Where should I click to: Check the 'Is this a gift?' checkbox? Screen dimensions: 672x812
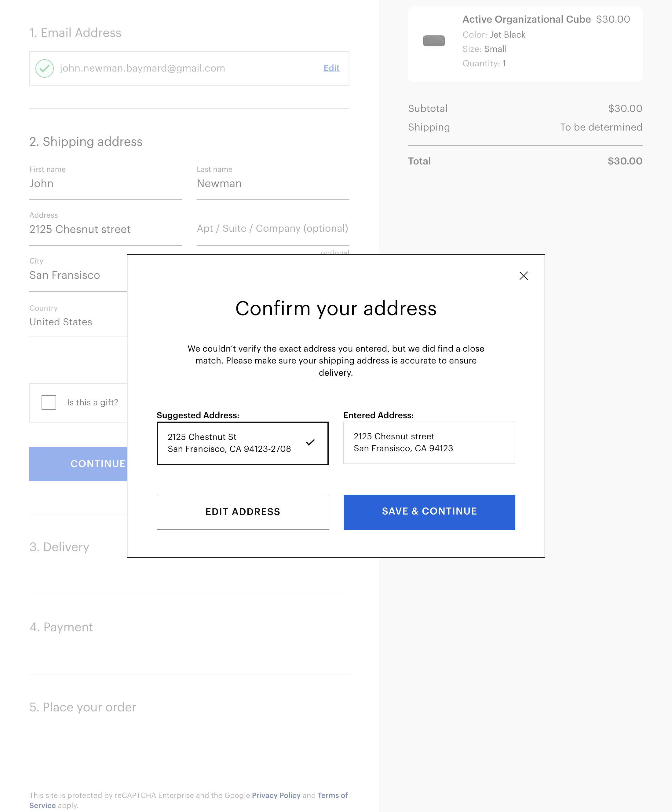tap(49, 403)
